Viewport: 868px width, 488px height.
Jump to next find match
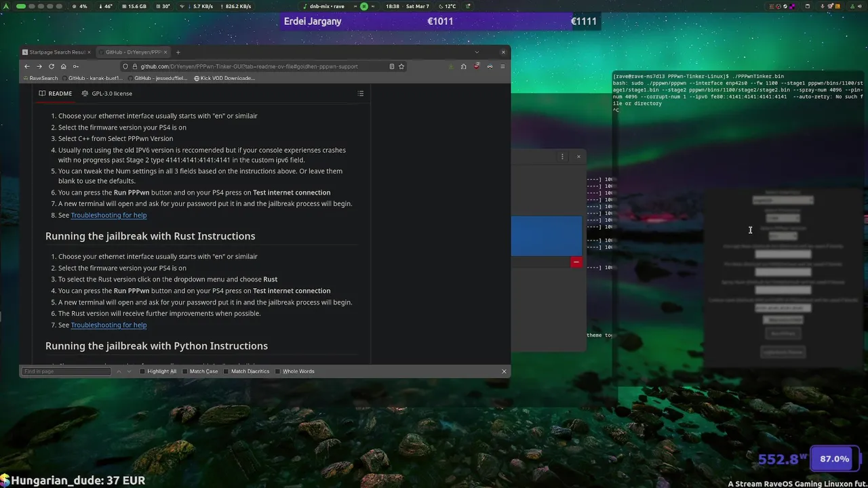click(130, 371)
